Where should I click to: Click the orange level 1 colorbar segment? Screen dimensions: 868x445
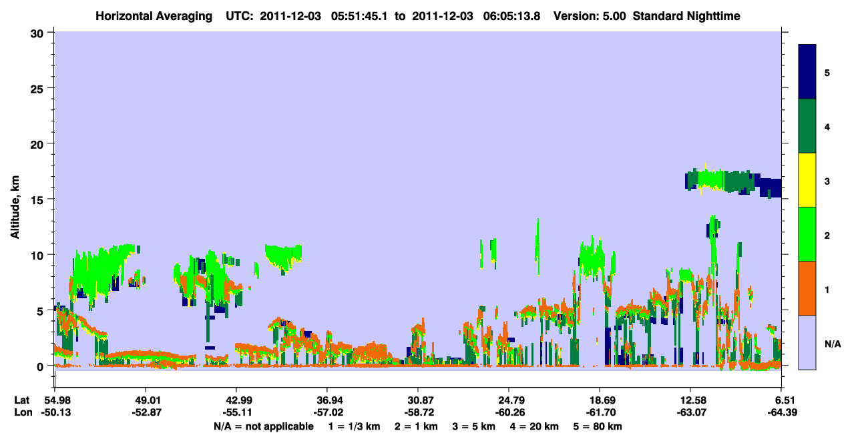[807, 288]
